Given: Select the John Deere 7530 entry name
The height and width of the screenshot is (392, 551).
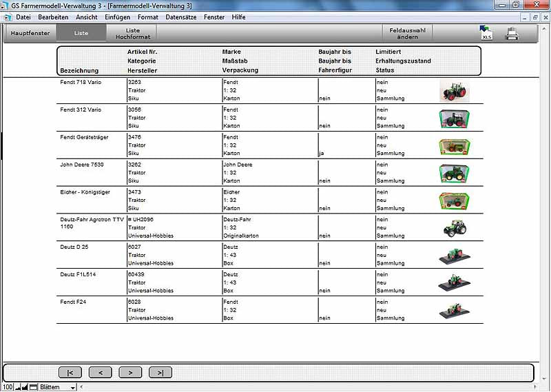Looking at the screenshot, I should click(81, 165).
